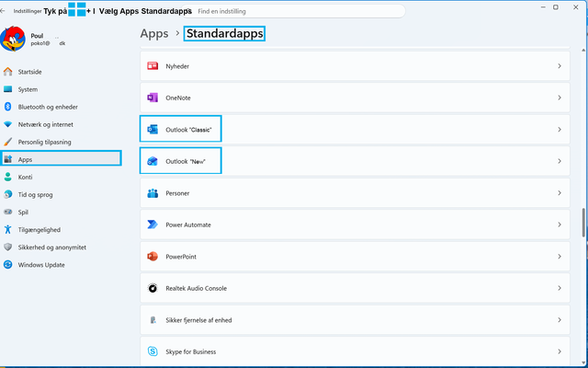Click the Nyheder label text
This screenshot has height=368, width=588.
pyautogui.click(x=177, y=66)
